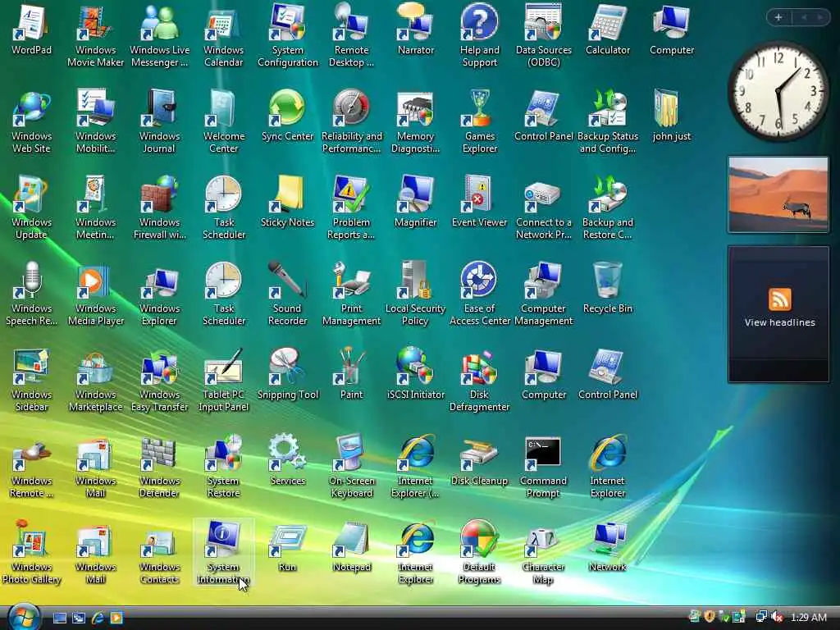The image size is (840, 630).
Task: Open Windows Photo Gallery shortcut
Action: 31,553
